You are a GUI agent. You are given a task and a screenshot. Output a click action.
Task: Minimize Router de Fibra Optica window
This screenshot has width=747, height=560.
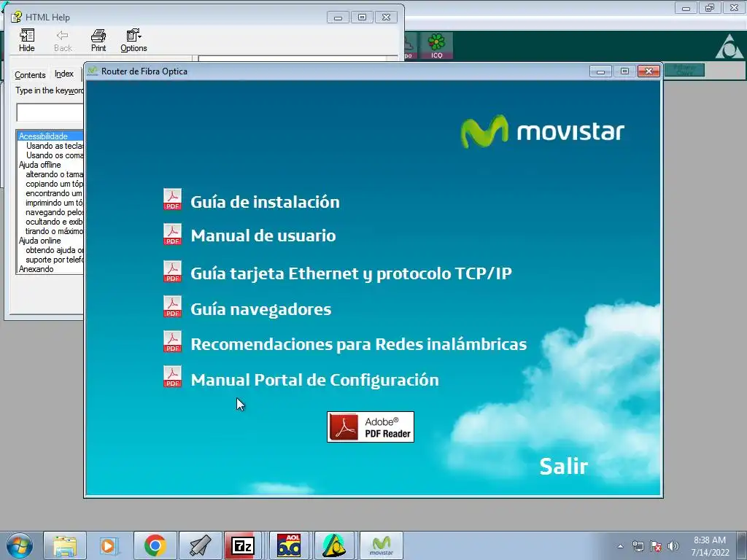pos(600,71)
